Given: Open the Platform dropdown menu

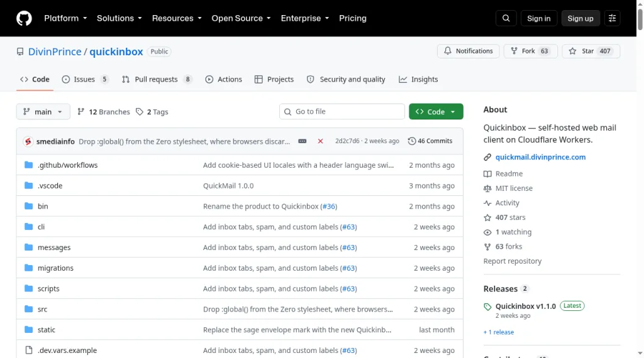Looking at the screenshot, I should tap(65, 18).
